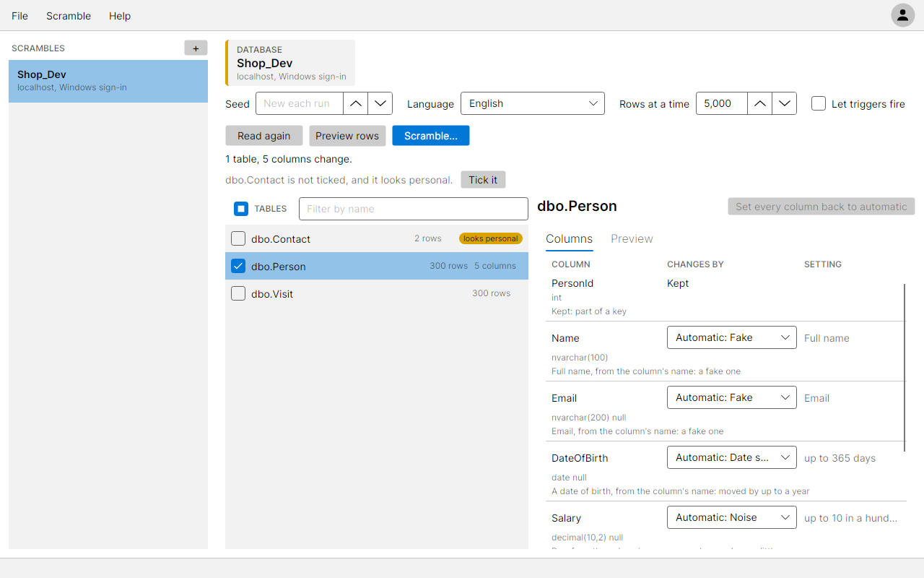The image size is (924, 578).
Task: Decrease the Seed value with down arrow
Action: click(380, 103)
